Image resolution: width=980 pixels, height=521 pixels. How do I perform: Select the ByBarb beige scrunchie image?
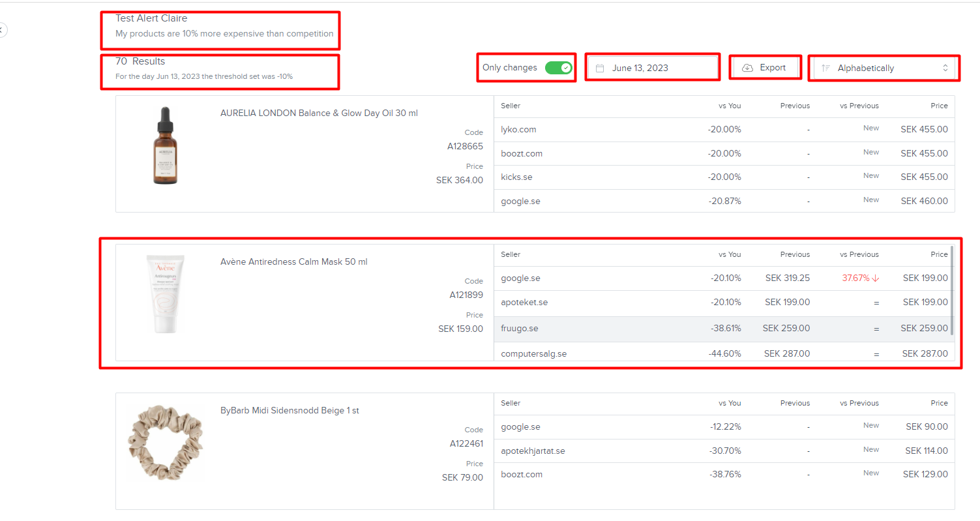(166, 442)
